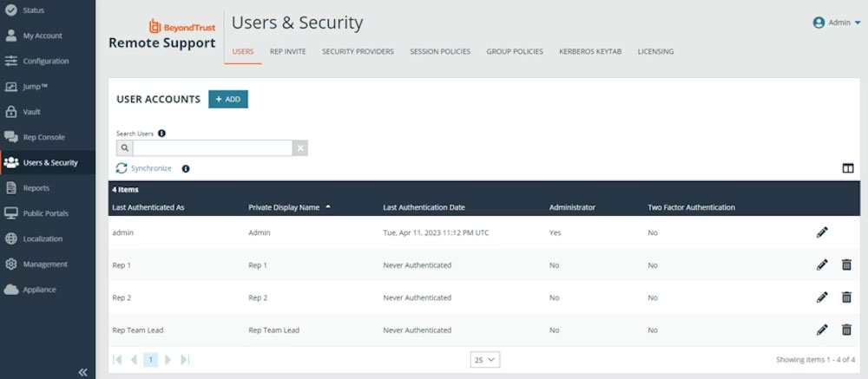
Task: Switch to the Security Providers tab
Action: [358, 52]
